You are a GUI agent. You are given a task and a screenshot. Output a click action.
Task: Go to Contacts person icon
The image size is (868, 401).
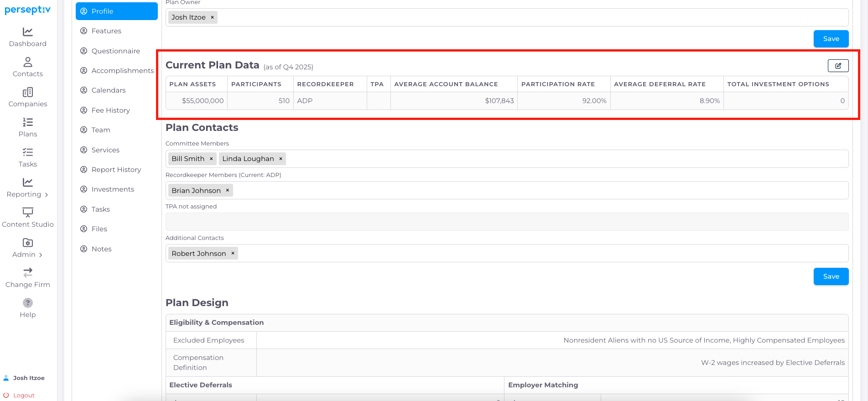28,62
